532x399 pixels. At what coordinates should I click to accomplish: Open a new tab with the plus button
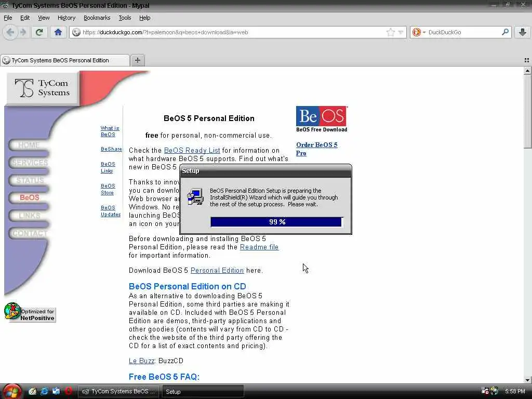(x=137, y=60)
